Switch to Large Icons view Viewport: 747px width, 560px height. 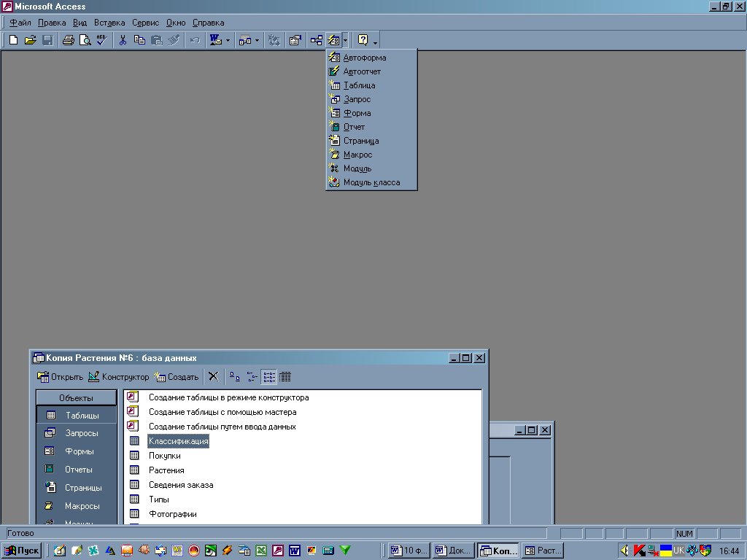[x=235, y=377]
